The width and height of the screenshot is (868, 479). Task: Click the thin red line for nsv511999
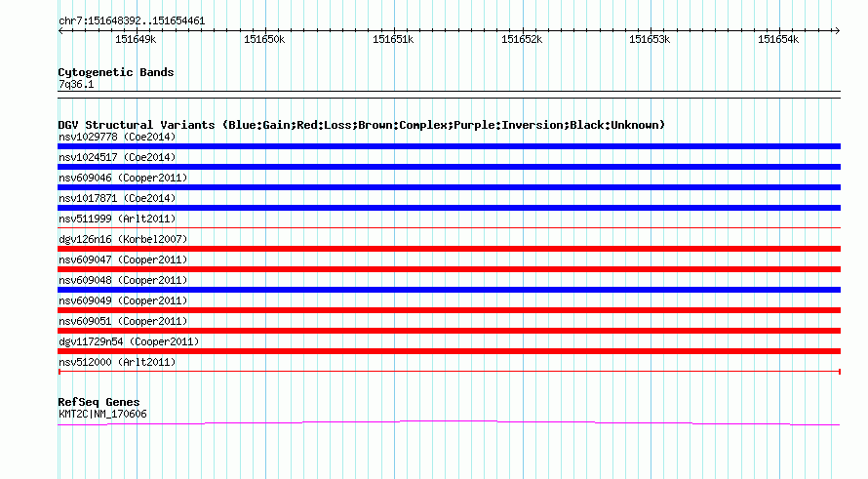click(x=449, y=227)
